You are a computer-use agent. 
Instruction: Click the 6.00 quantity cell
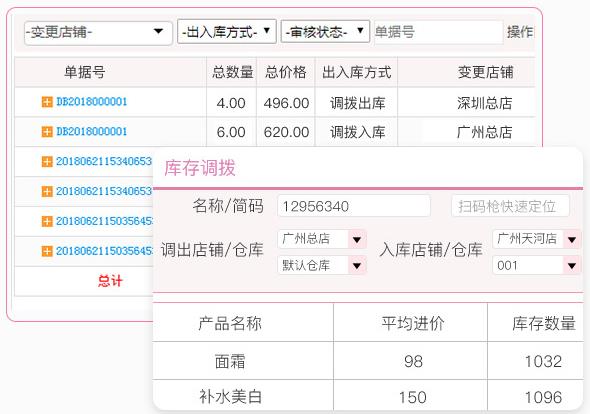coord(231,132)
